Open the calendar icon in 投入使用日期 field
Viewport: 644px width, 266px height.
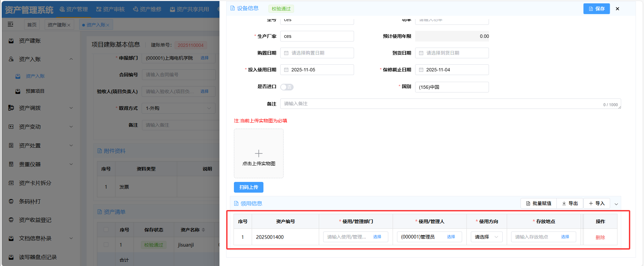click(286, 70)
